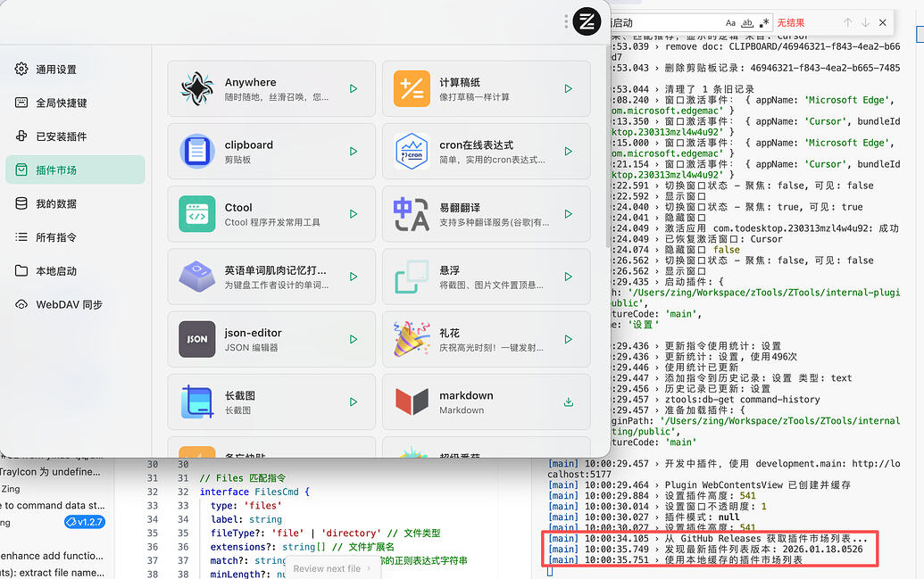Launch the Anywhere plugin with play button
924x579 pixels.
(x=354, y=88)
